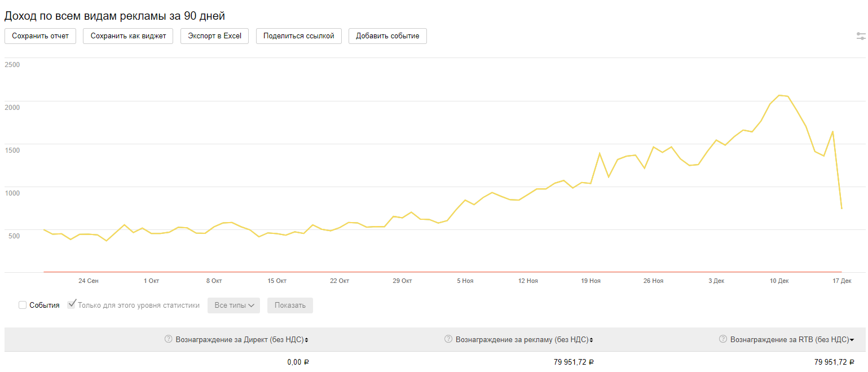This screenshot has height=372, width=868.
Task: Enable the События checkbox
Action: point(23,305)
